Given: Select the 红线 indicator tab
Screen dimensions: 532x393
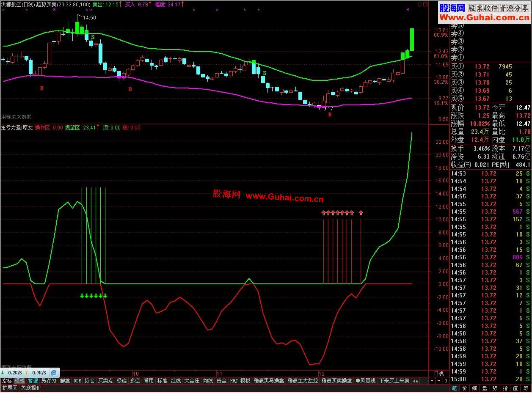Looking at the screenshot, I should [x=176, y=381].
